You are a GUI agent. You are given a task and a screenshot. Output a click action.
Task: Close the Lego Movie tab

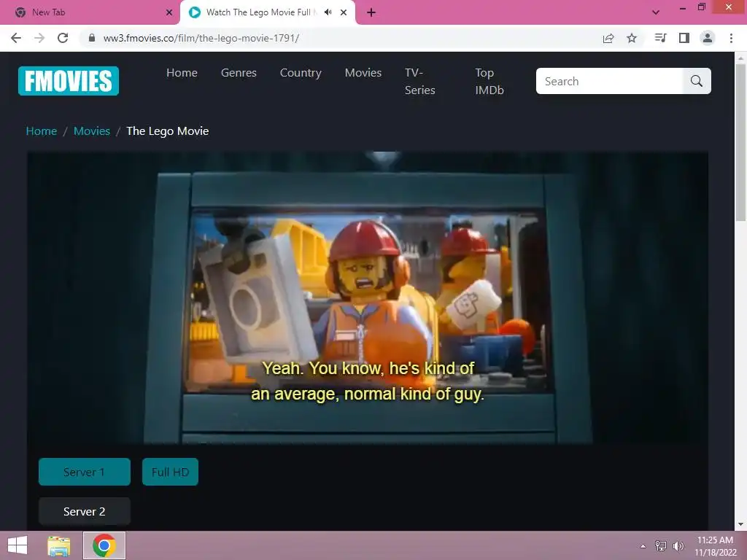click(344, 12)
